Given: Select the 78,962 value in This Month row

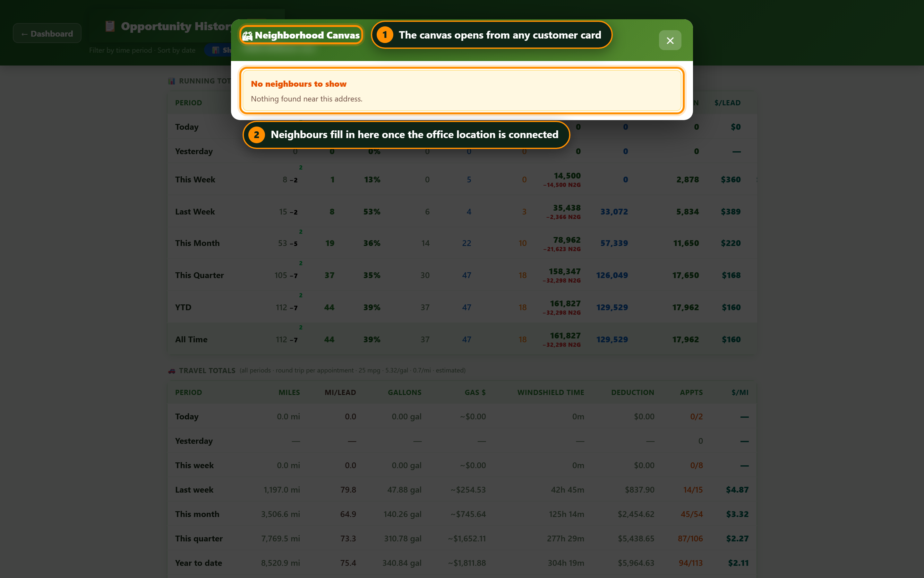Looking at the screenshot, I should [567, 240].
